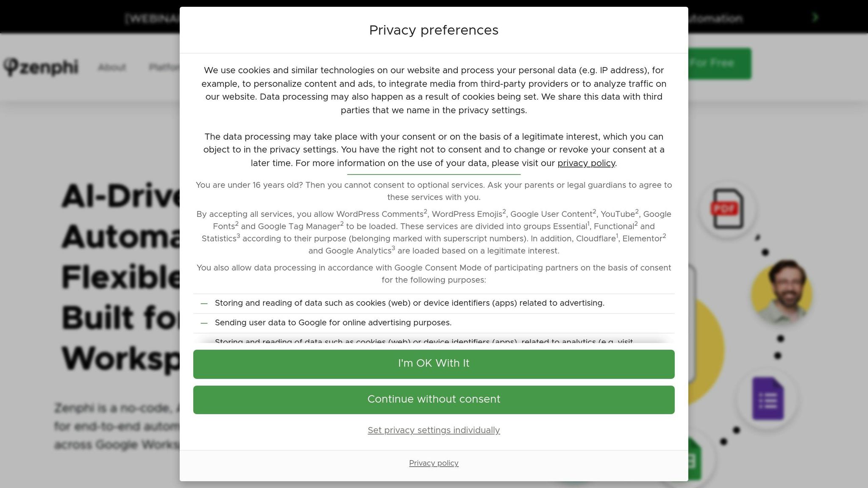Click the purple Google Forms icon
This screenshot has height=488, width=868.
coord(768,398)
